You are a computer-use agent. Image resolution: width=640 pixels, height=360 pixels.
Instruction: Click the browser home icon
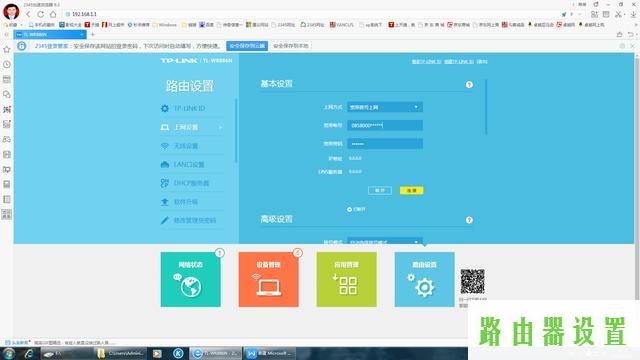click(53, 14)
